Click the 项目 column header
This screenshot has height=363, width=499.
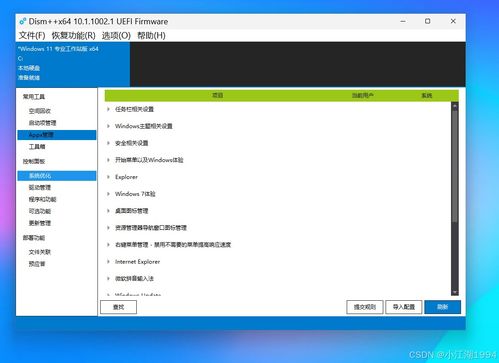tap(218, 95)
